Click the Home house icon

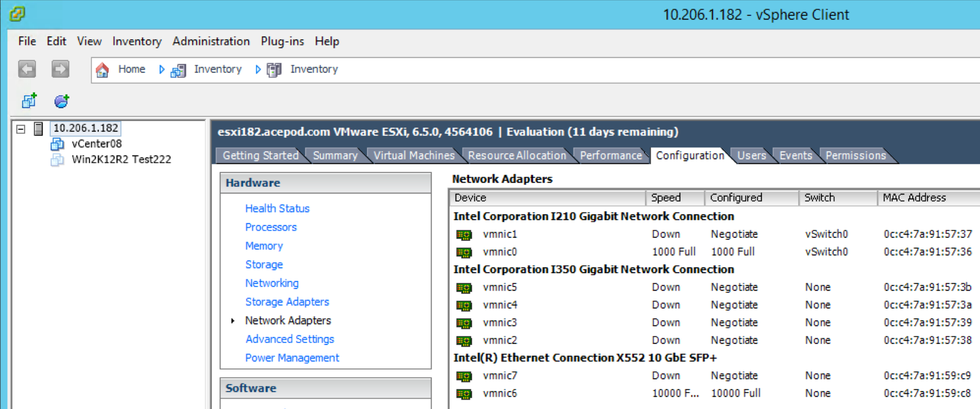(103, 70)
